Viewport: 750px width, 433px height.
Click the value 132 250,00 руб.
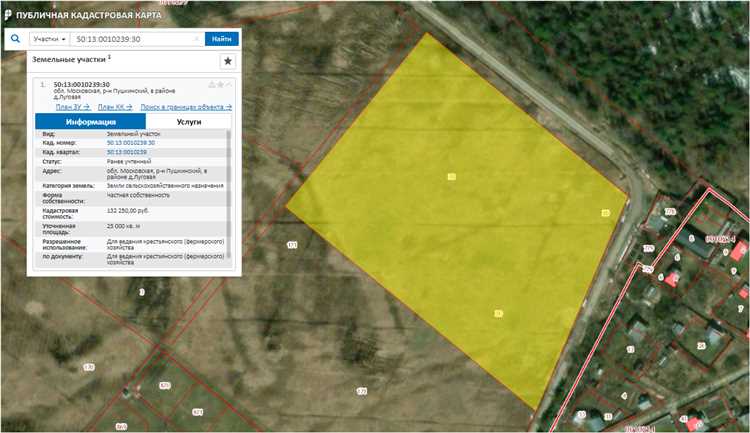[x=128, y=211]
